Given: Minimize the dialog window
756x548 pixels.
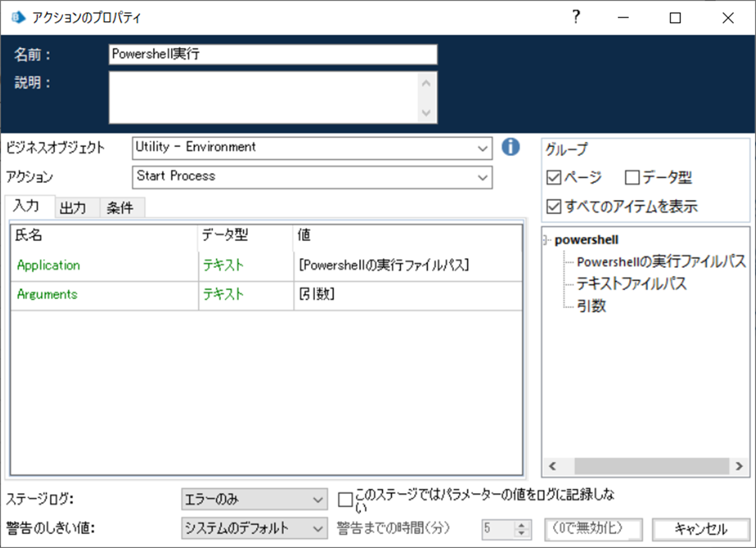Looking at the screenshot, I should click(x=623, y=18).
